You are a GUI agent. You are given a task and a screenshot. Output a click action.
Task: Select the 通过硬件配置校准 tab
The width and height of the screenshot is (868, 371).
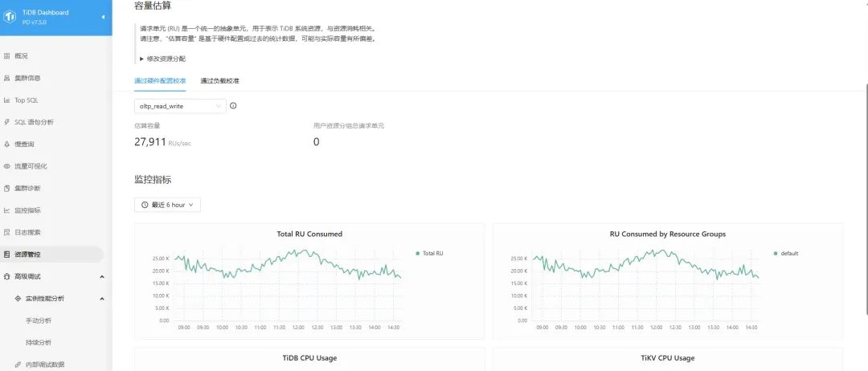[160, 81]
